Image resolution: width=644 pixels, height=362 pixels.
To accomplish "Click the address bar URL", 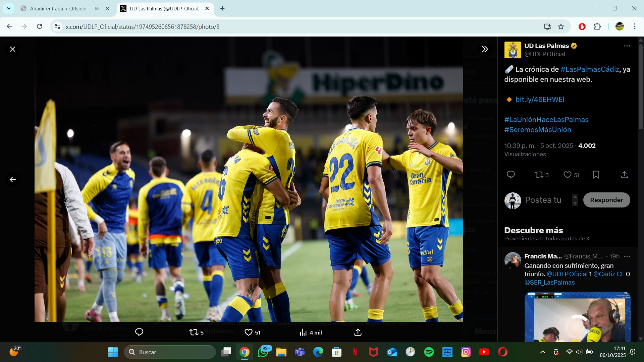I will click(x=142, y=27).
